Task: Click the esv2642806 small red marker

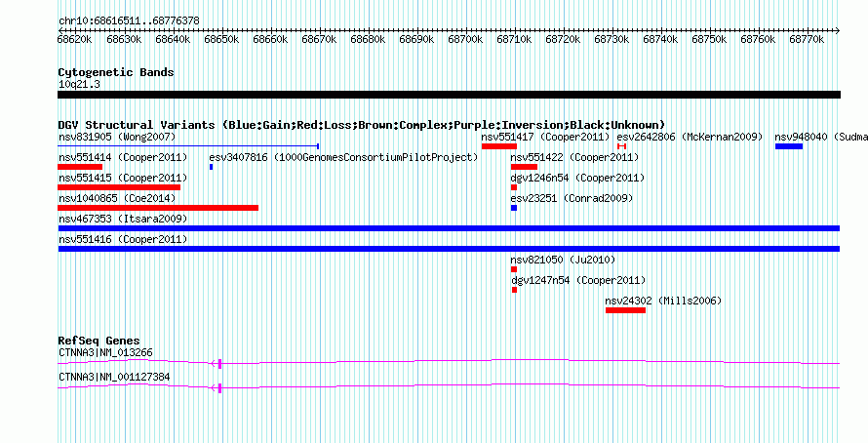Action: 621,146
